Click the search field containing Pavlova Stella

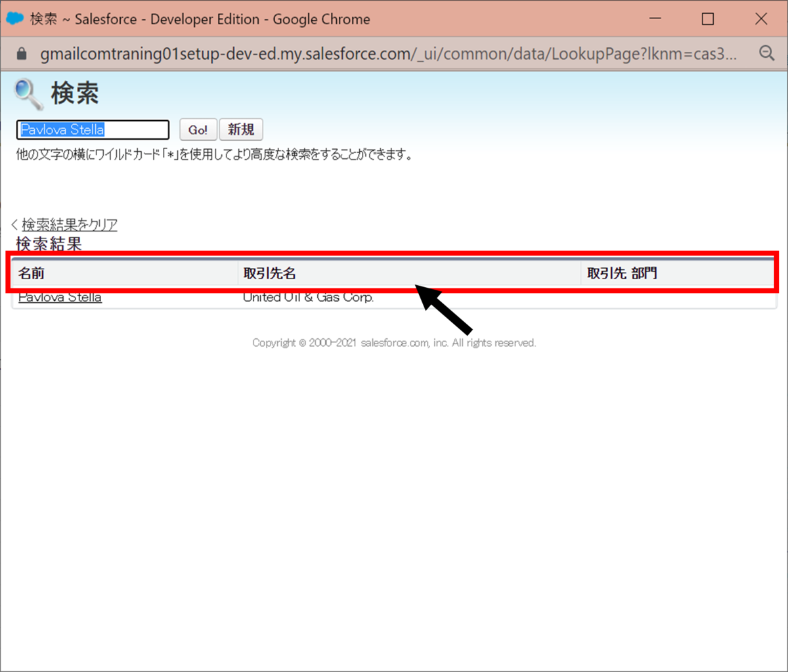coord(93,129)
